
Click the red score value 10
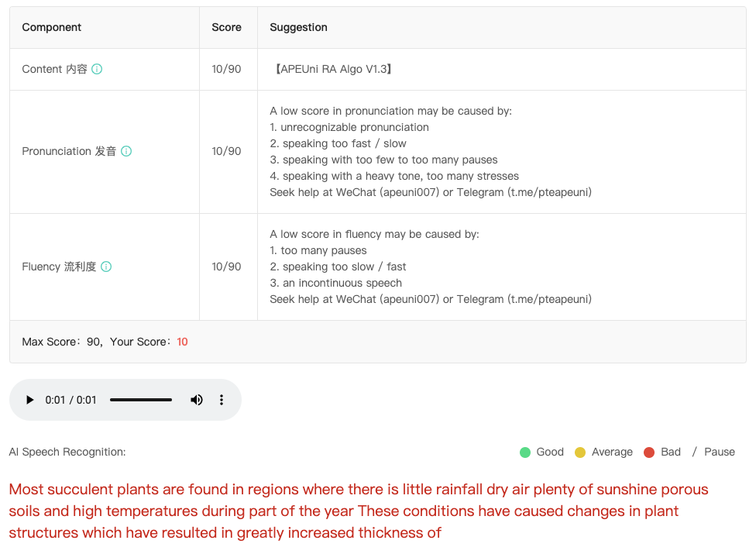pos(182,342)
